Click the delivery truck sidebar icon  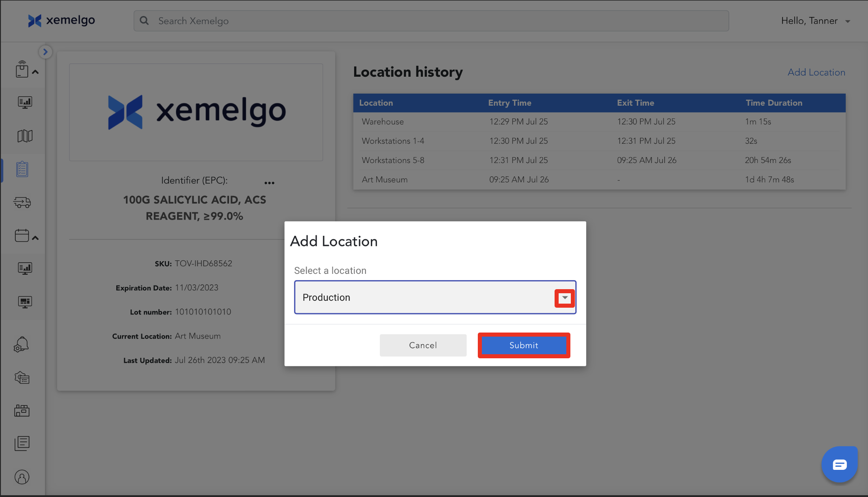(22, 202)
